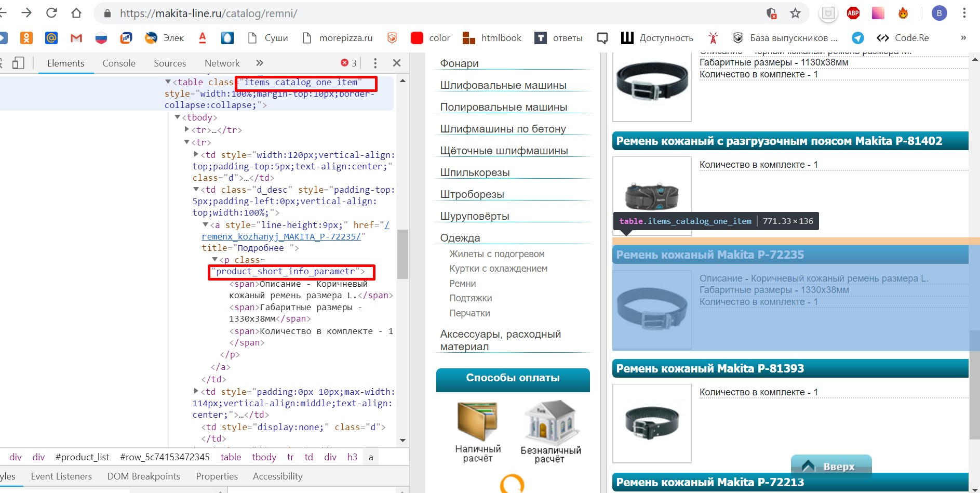Select tbody in the DOM breadcrumb
The width and height of the screenshot is (980, 493).
point(264,457)
